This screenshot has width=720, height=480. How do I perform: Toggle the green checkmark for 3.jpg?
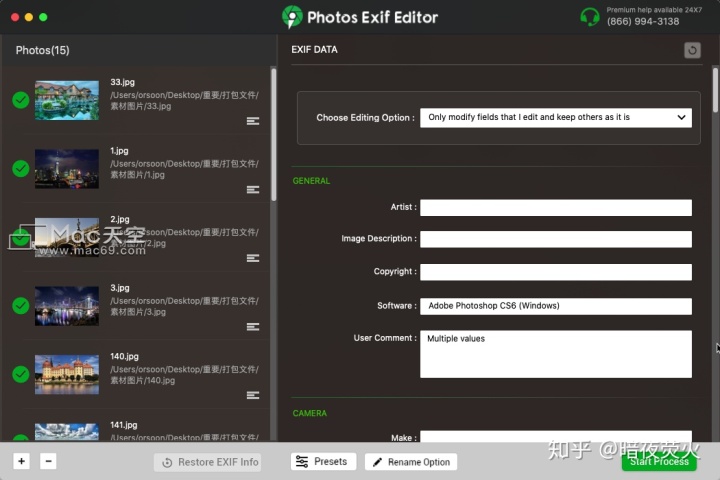21,306
